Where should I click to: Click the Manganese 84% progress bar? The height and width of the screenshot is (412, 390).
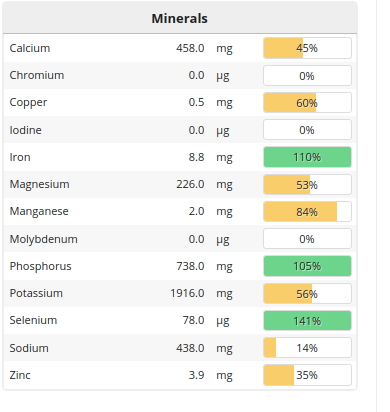coord(307,212)
